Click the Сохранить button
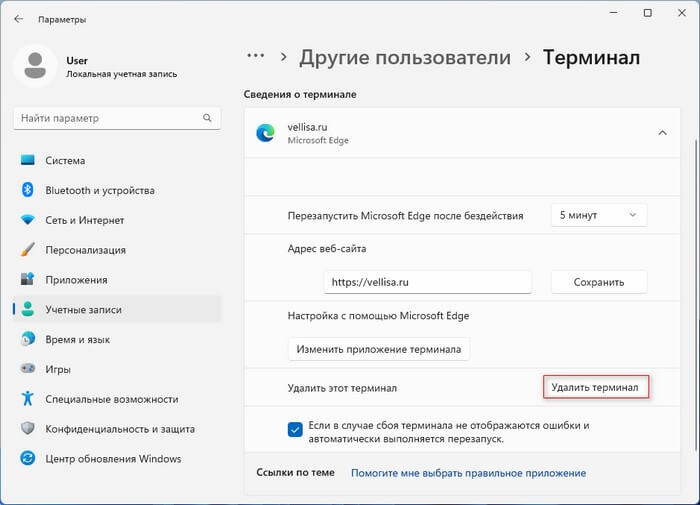This screenshot has height=505, width=700. 599,282
